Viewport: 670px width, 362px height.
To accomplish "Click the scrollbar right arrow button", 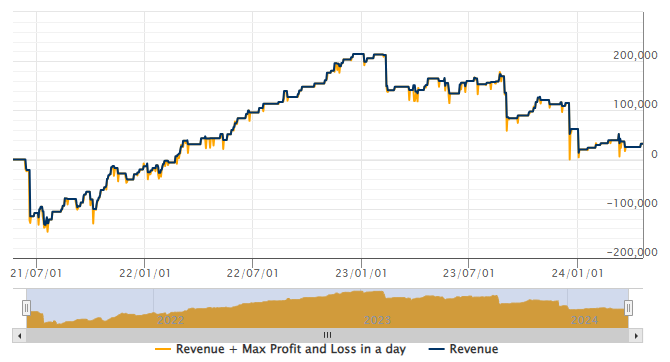I will [636, 336].
